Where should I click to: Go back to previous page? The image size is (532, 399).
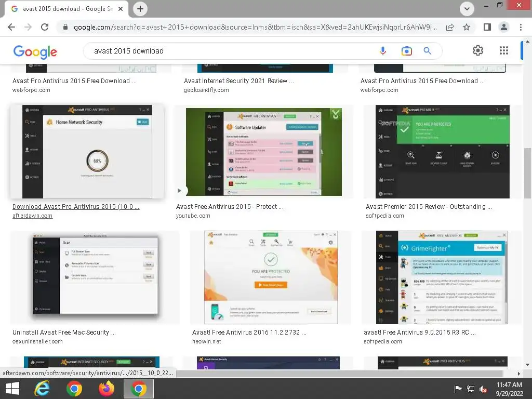pos(11,27)
